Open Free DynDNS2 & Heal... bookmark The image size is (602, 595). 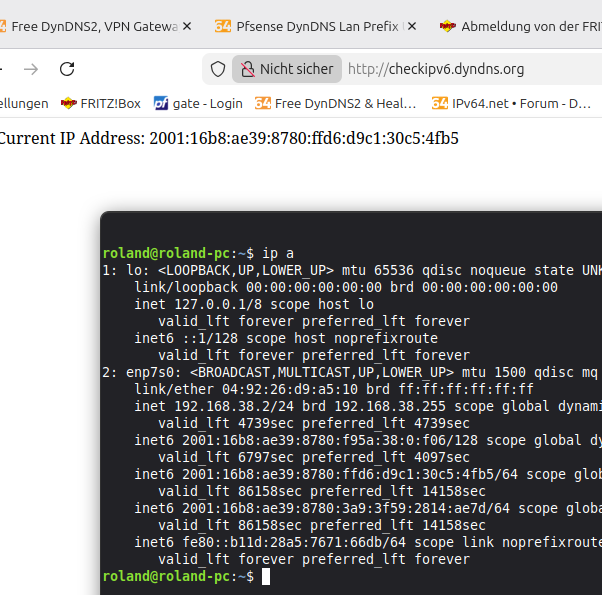tap(336, 103)
